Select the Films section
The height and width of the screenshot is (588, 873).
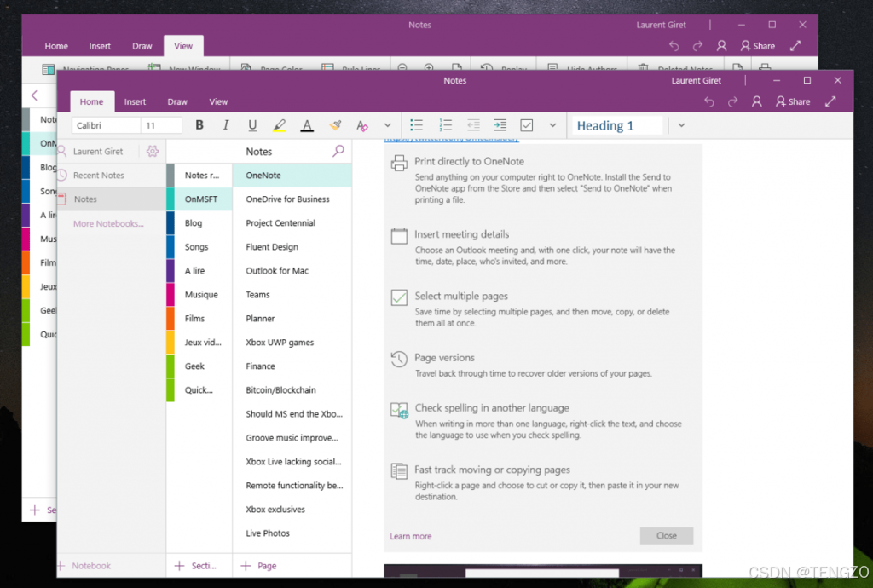pos(199,319)
